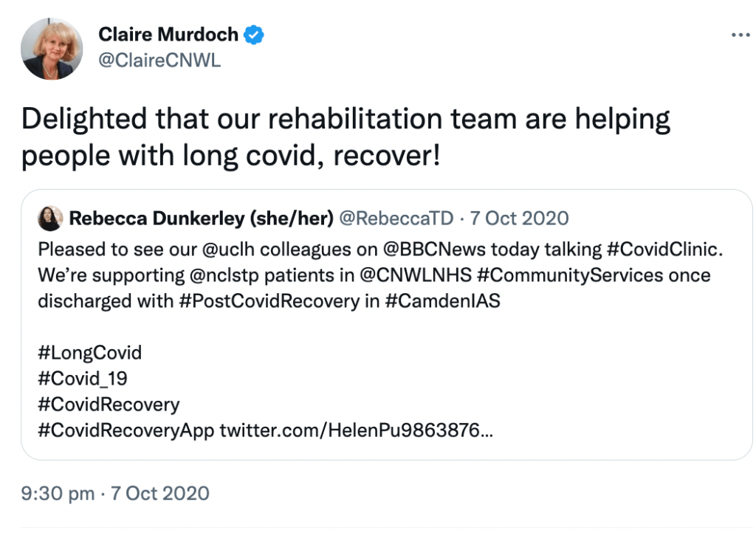Click Rebecca Dunkerley's small avatar

coord(51,218)
